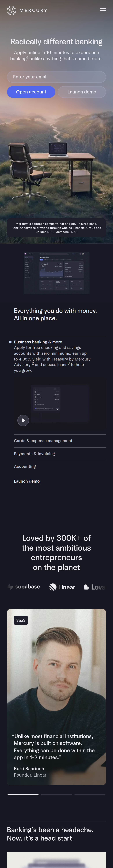Image resolution: width=113 pixels, height=868 pixels.
Task: Click the Open account button
Action: pos(31,92)
